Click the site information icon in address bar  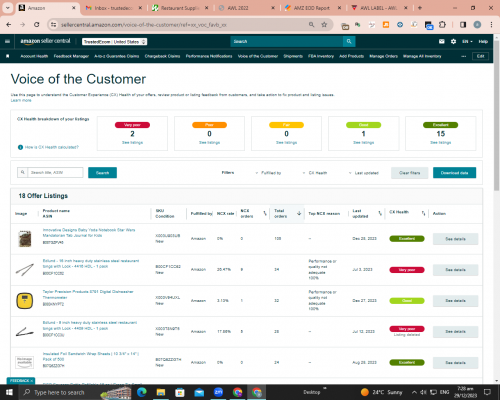[53, 25]
